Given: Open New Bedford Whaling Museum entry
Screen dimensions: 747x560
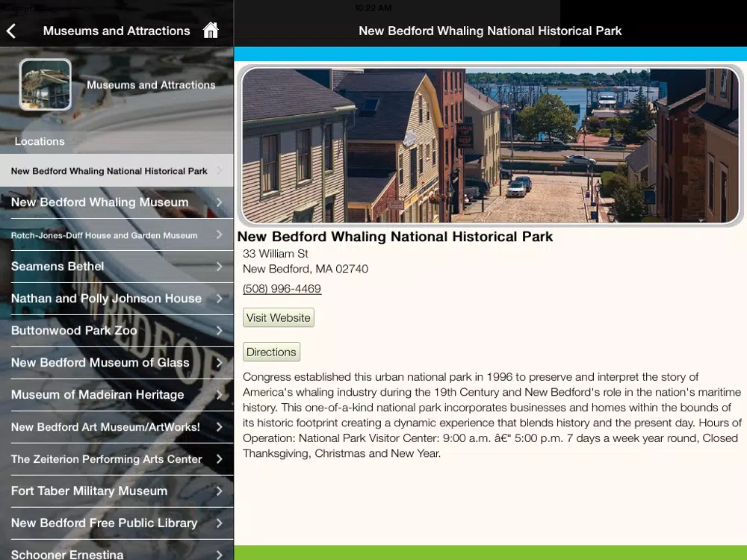Looking at the screenshot, I should pos(117,202).
